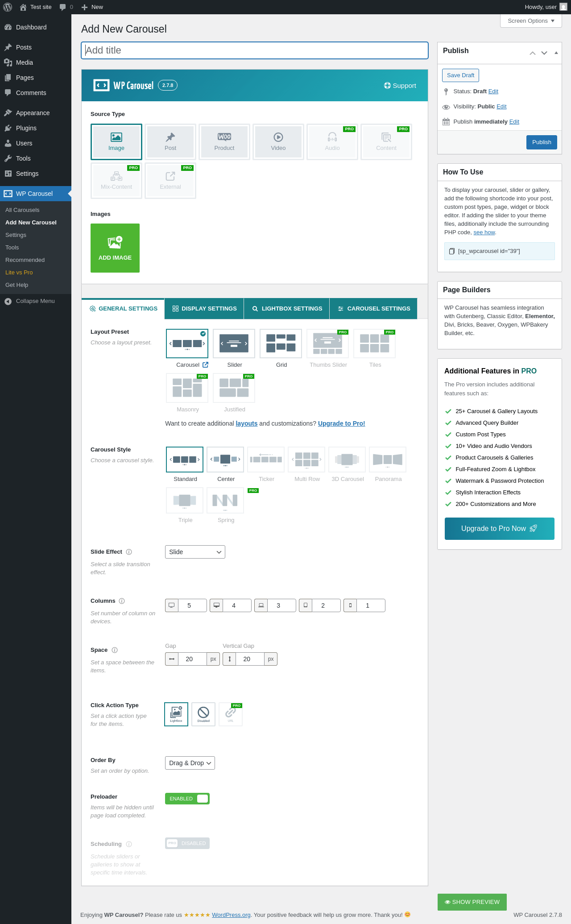
Task: Choose the Carousel layout preset
Action: tap(187, 344)
